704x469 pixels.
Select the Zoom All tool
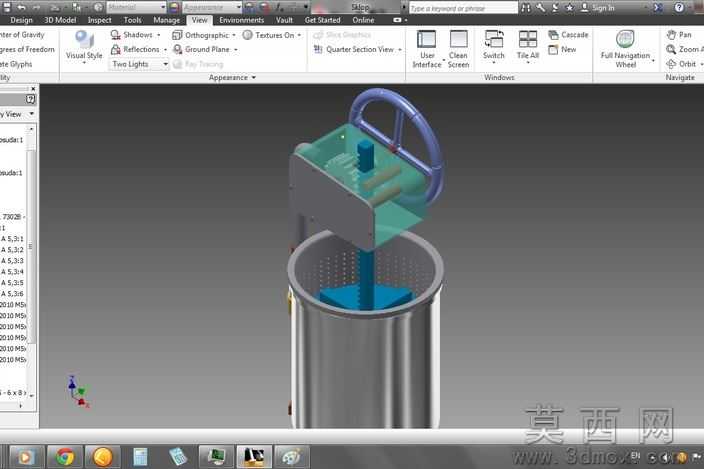click(x=685, y=49)
